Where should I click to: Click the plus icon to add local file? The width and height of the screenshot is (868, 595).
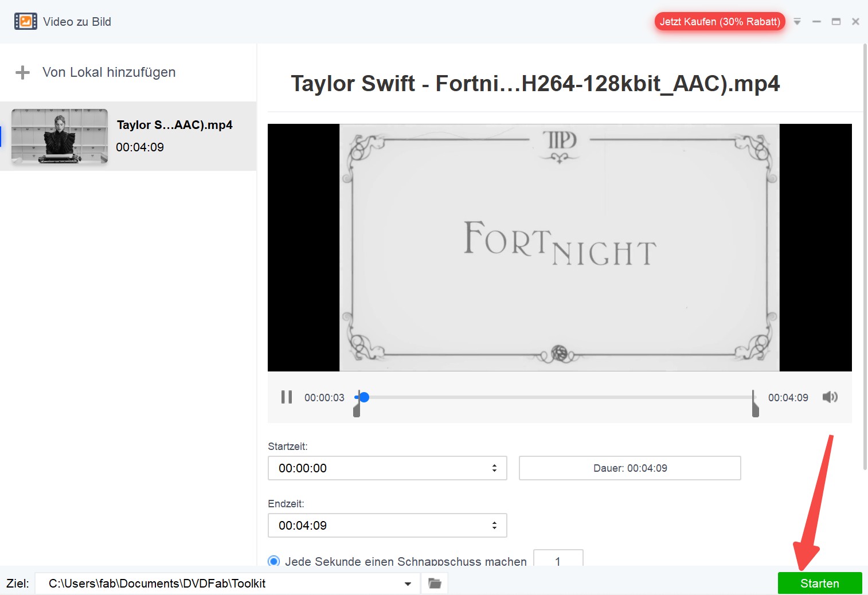[22, 73]
